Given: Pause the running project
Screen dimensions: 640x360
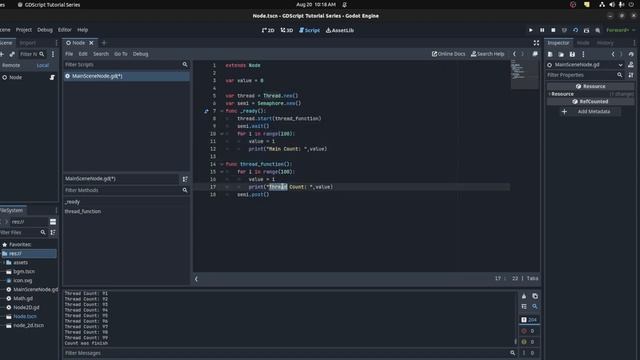Looking at the screenshot, I should pyautogui.click(x=542, y=30).
